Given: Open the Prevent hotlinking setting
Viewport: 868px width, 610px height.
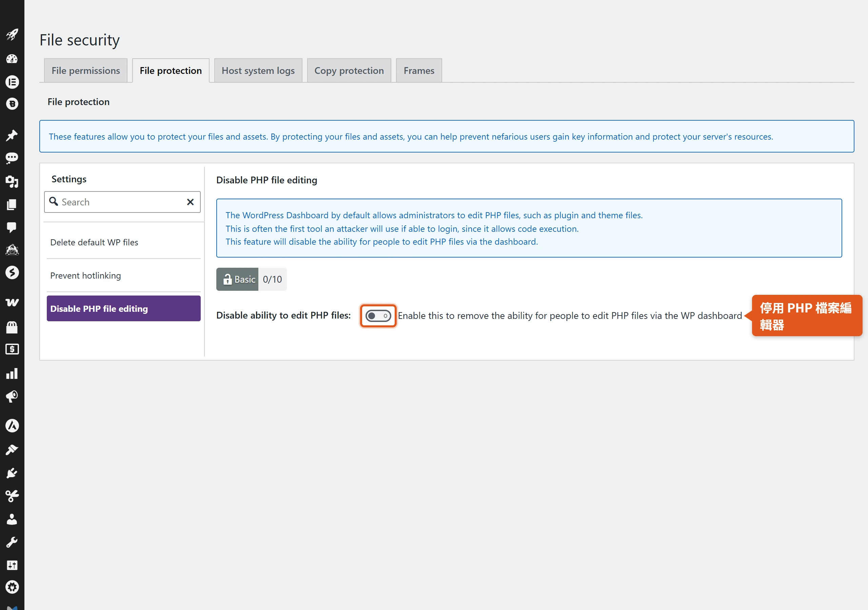Looking at the screenshot, I should 124,276.
